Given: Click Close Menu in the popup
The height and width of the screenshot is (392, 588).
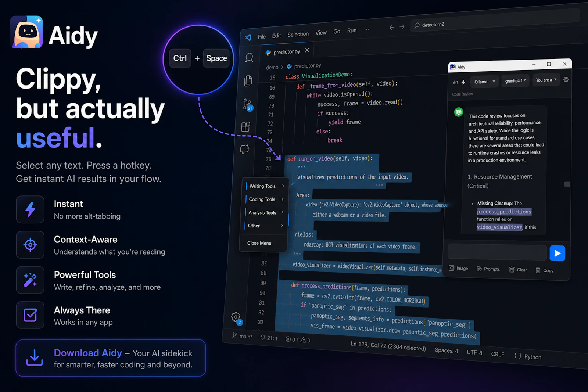Looking at the screenshot, I should tap(259, 243).
